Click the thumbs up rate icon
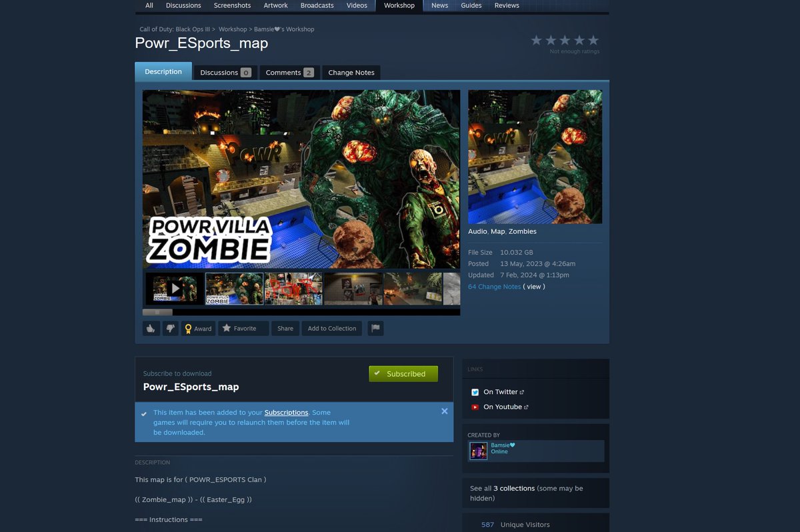 (151, 328)
